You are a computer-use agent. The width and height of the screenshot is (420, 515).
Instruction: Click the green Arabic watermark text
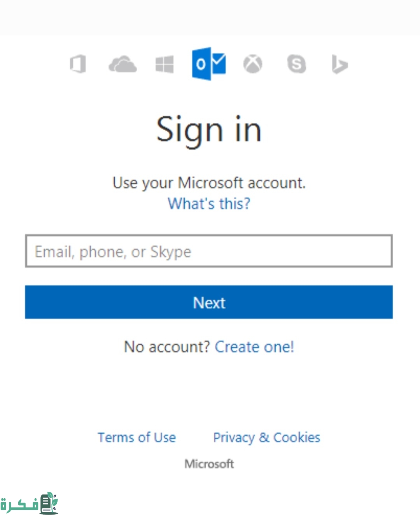pyautogui.click(x=19, y=505)
